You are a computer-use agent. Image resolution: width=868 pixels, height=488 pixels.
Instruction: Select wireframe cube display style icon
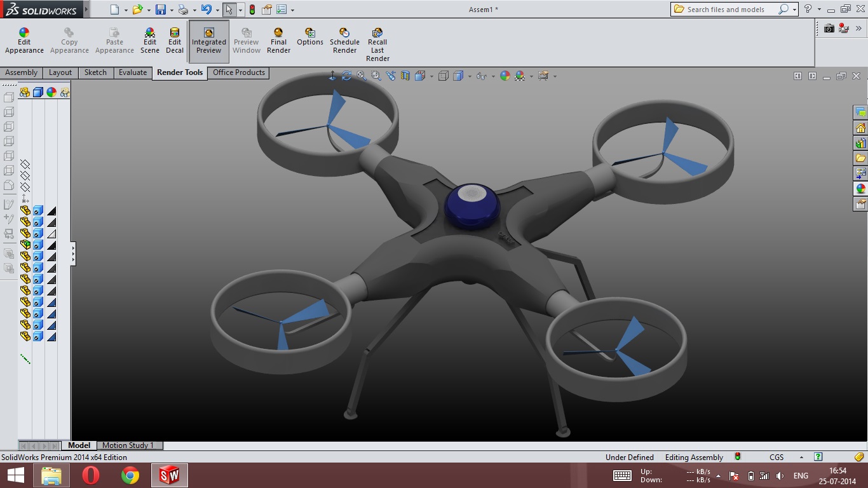point(444,76)
